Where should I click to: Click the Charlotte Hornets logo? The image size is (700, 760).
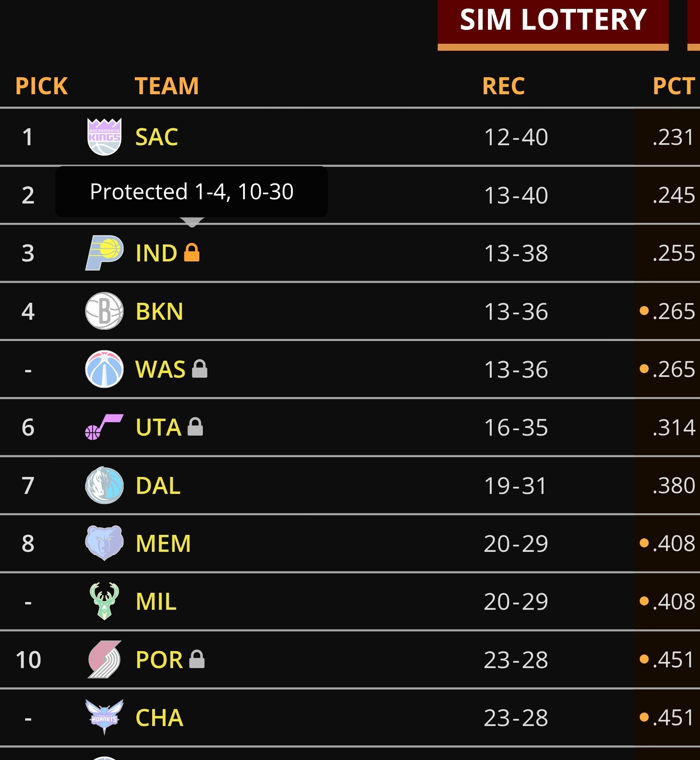(x=104, y=717)
